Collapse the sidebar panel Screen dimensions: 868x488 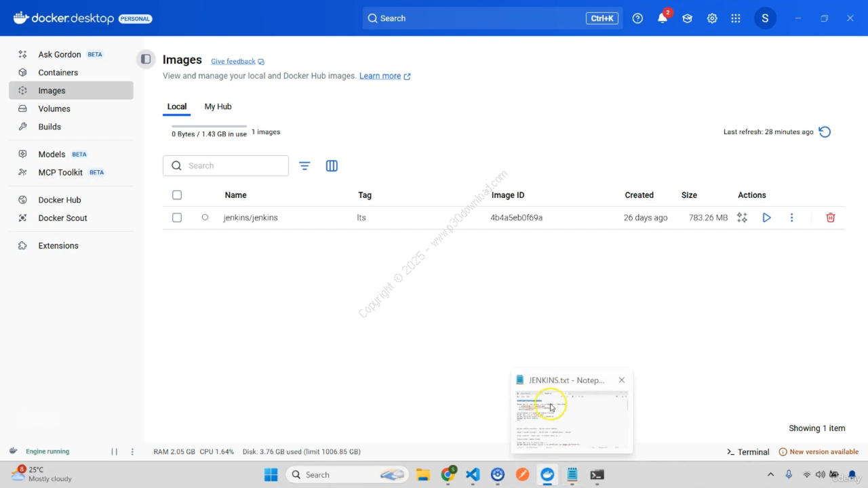[146, 60]
